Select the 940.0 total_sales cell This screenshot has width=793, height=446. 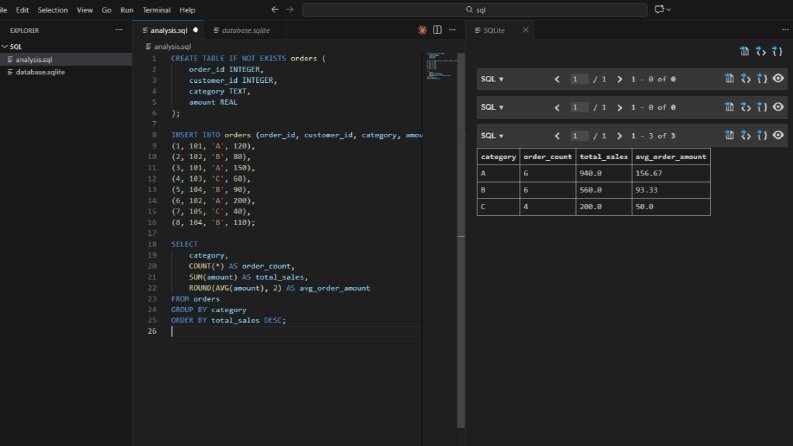604,173
